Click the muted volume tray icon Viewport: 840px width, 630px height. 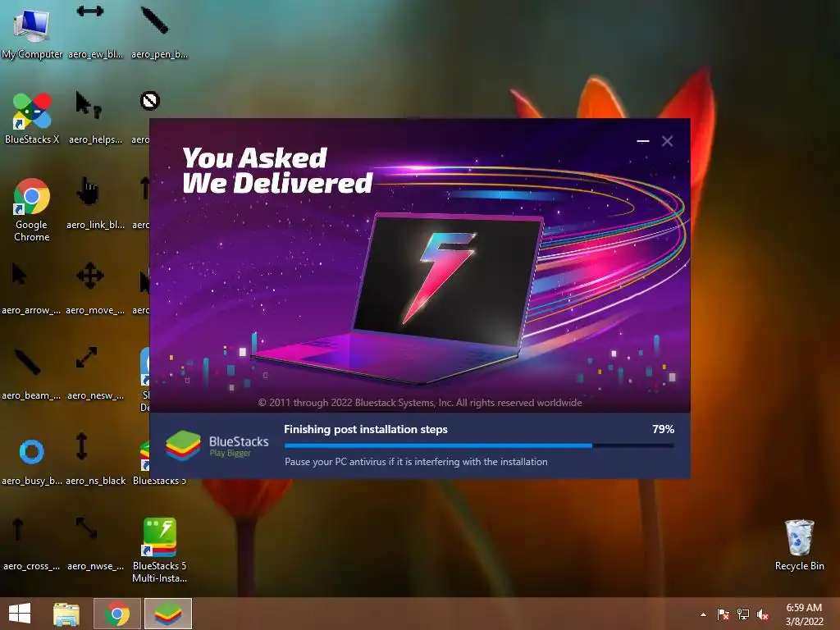click(763, 614)
